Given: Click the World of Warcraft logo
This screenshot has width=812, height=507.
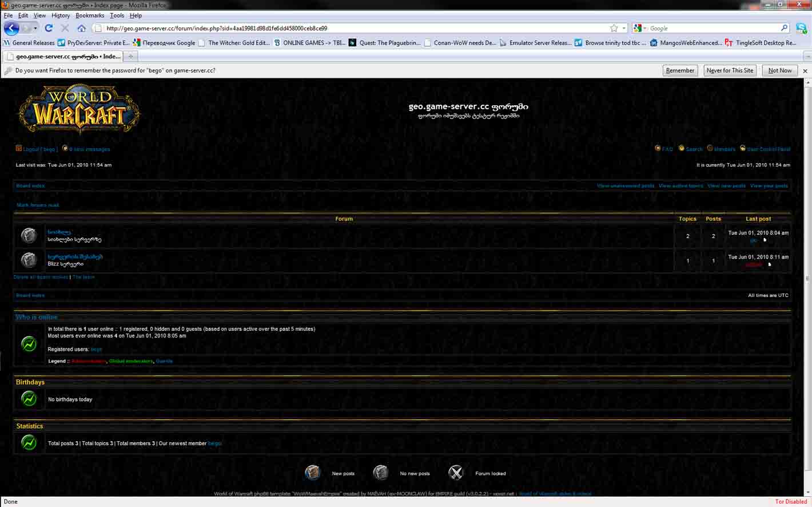Looking at the screenshot, I should [79, 109].
